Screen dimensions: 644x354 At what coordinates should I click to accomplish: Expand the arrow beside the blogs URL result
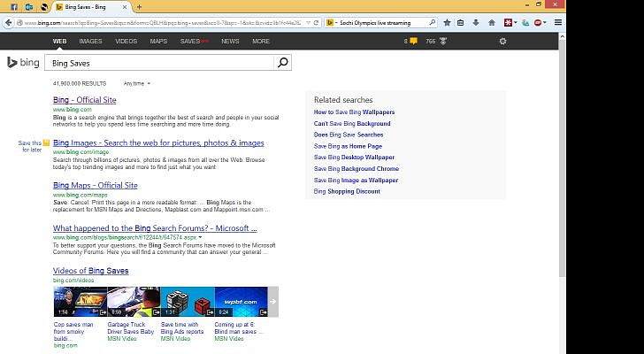[x=200, y=237]
